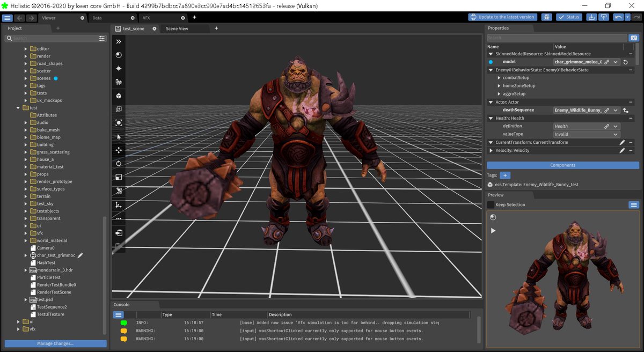The image size is (644, 352).
Task: Expand the combatSetup property
Action: coord(499,78)
